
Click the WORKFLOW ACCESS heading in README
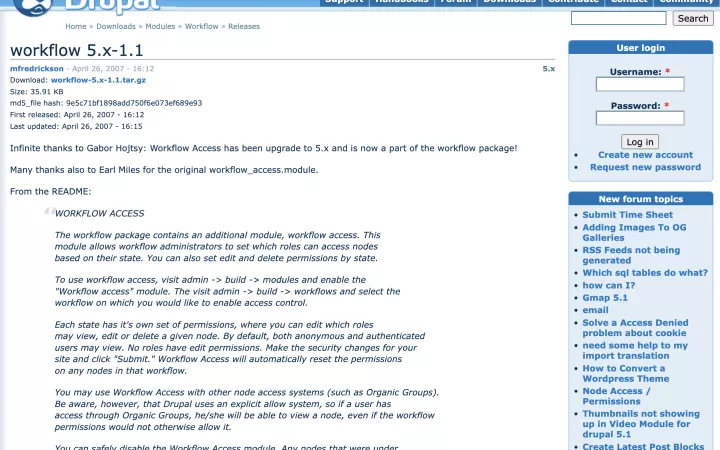tap(100, 214)
